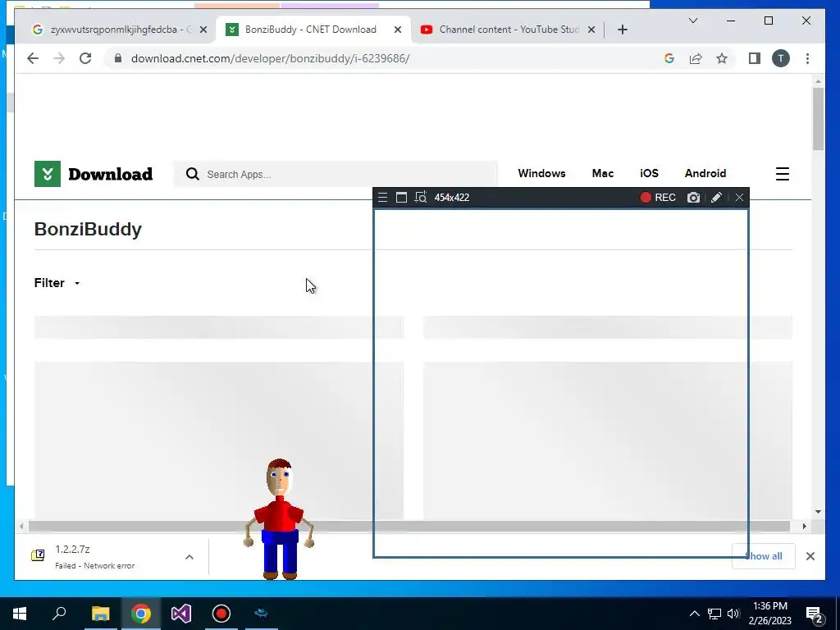Close the zyxwvutsrqponmlkjihgfedcba tab
Screen dimensions: 840x630
(x=203, y=30)
